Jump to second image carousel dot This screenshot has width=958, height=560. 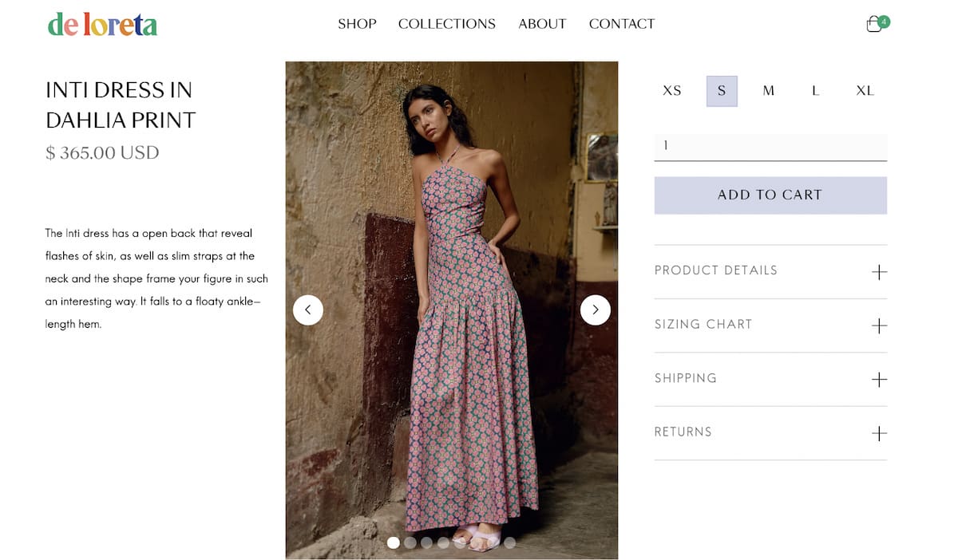[x=410, y=542]
